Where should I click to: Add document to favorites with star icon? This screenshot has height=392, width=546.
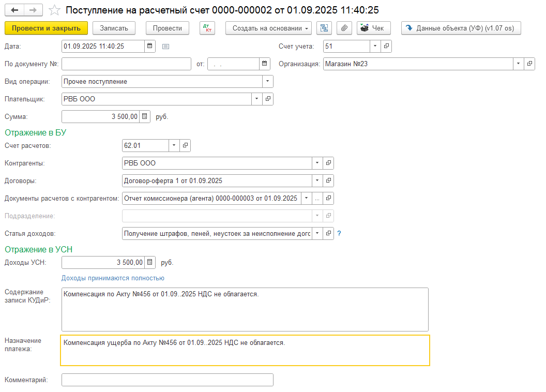click(54, 10)
